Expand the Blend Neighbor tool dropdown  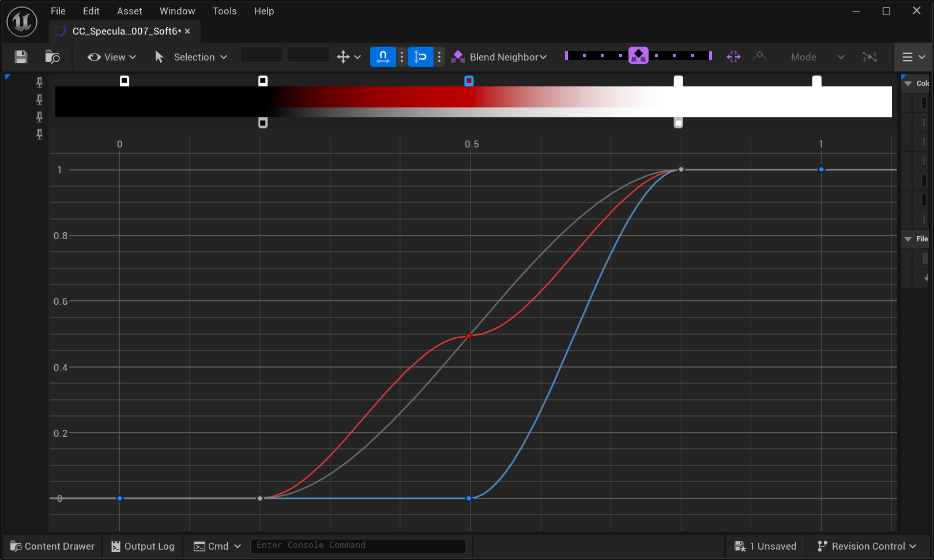click(543, 56)
